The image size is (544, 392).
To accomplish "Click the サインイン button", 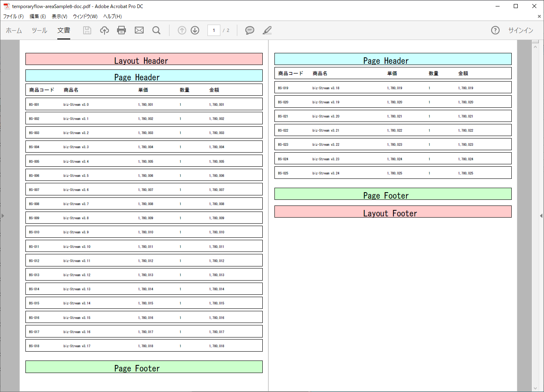I will tap(521, 30).
